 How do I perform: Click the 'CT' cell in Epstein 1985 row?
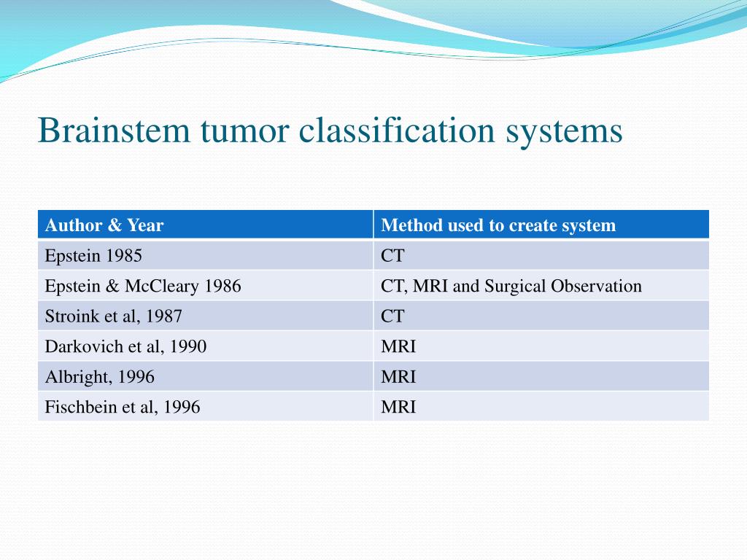coord(542,255)
